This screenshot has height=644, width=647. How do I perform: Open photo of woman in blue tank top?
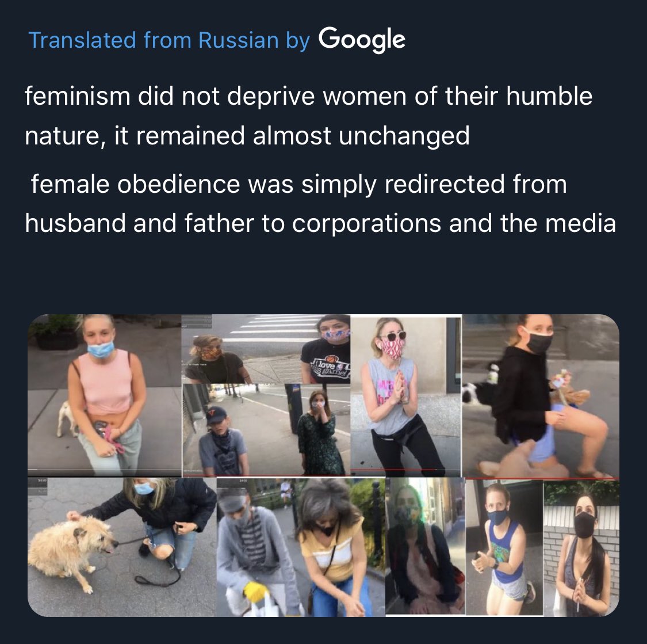point(504,547)
